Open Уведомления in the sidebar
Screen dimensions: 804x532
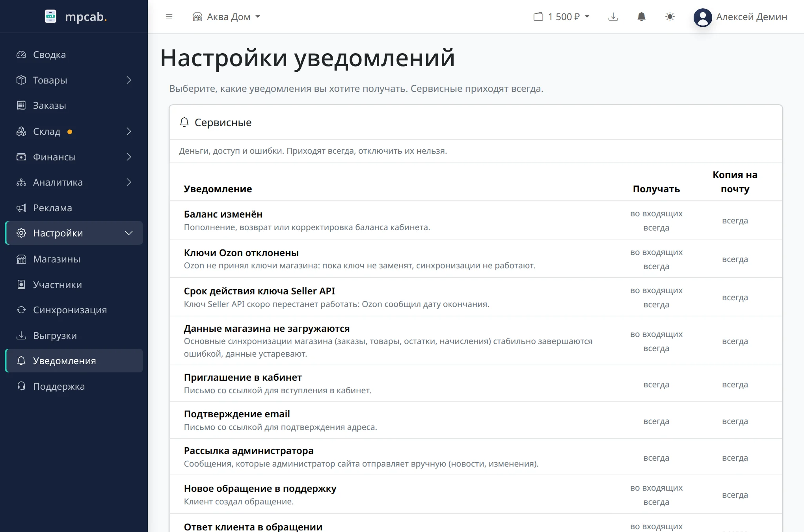pos(74,361)
